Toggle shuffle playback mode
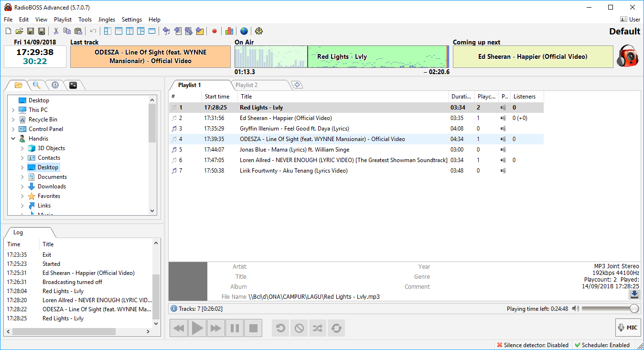644x350 pixels. click(x=318, y=328)
